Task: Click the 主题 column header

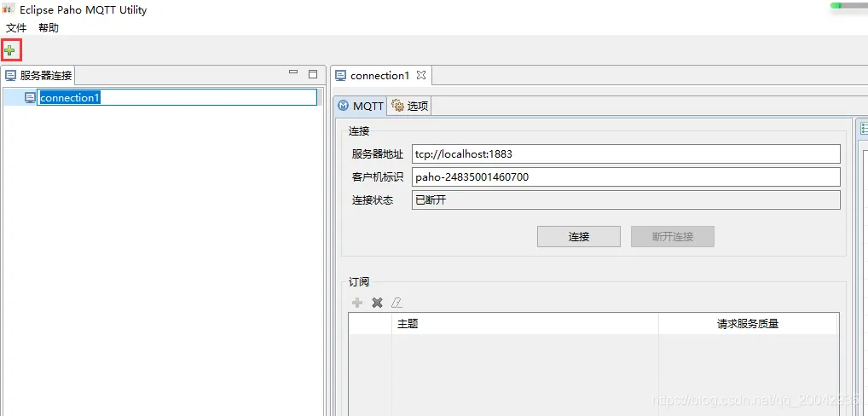Action: pyautogui.click(x=525, y=324)
